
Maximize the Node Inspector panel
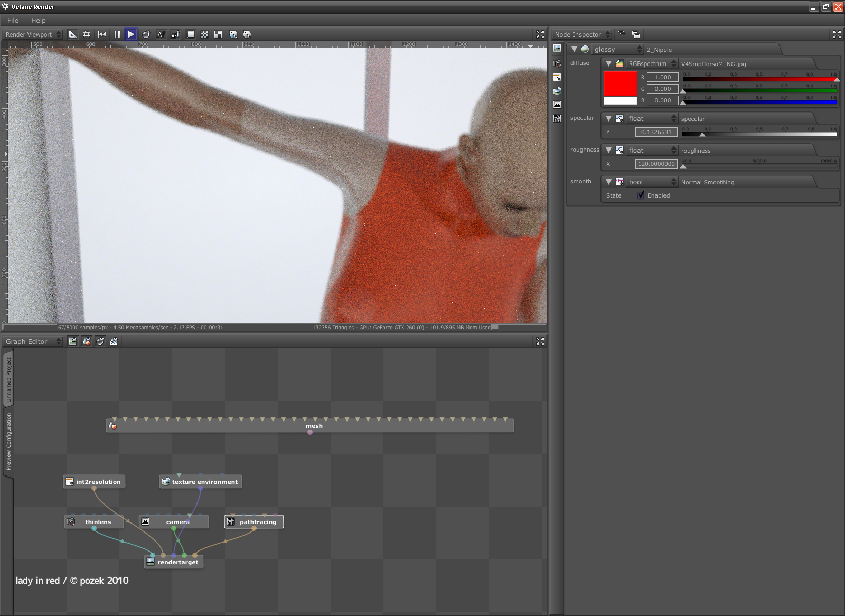click(x=837, y=34)
